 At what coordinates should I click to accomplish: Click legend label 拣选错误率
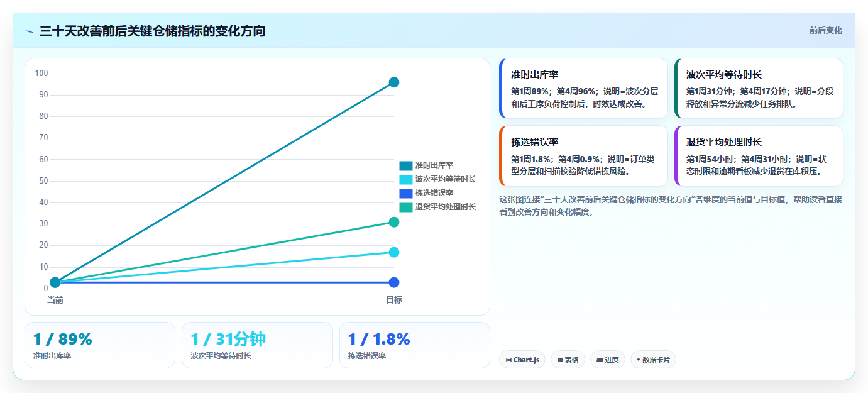[x=434, y=193]
